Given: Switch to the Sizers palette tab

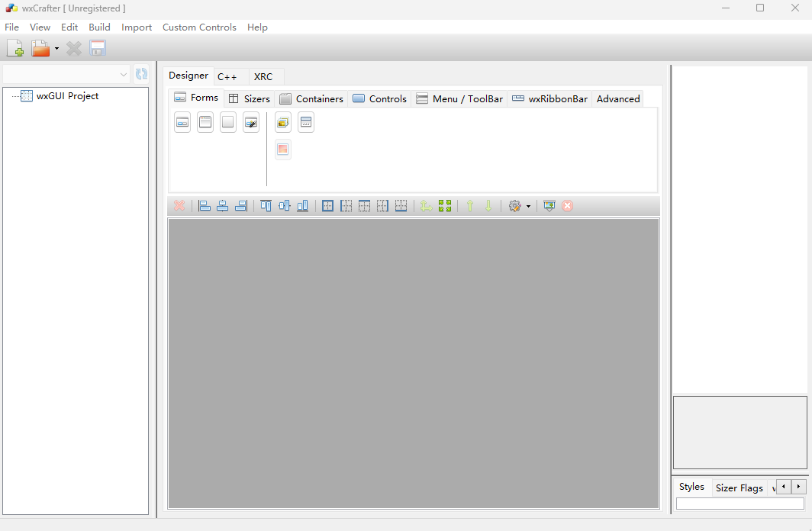Looking at the screenshot, I should [x=250, y=98].
